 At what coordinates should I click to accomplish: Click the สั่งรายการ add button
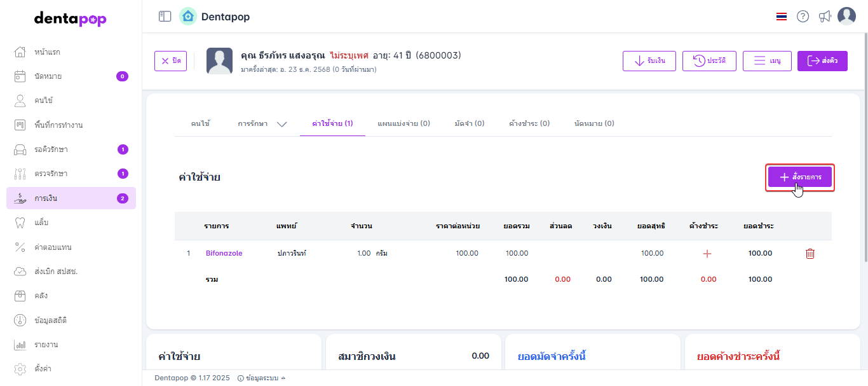[x=799, y=177]
